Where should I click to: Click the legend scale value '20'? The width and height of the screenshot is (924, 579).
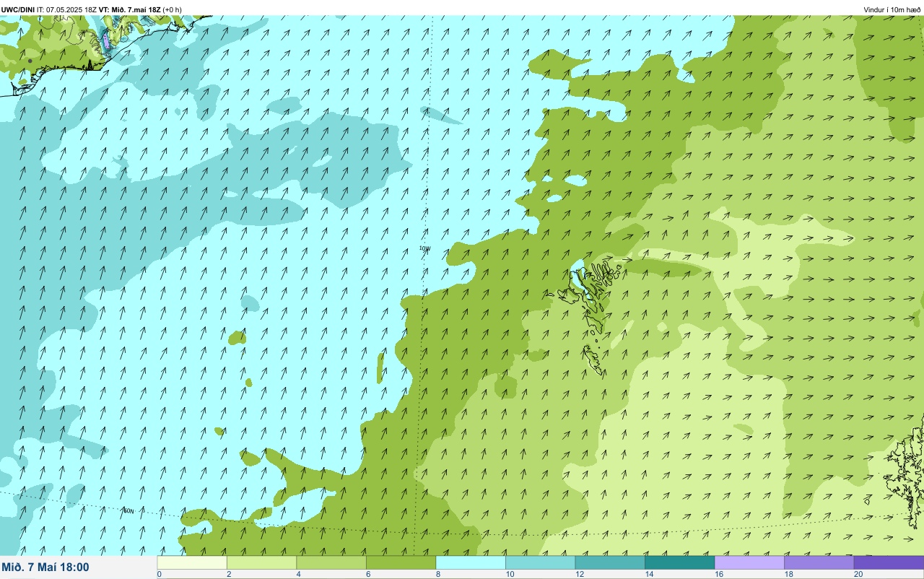(857, 574)
